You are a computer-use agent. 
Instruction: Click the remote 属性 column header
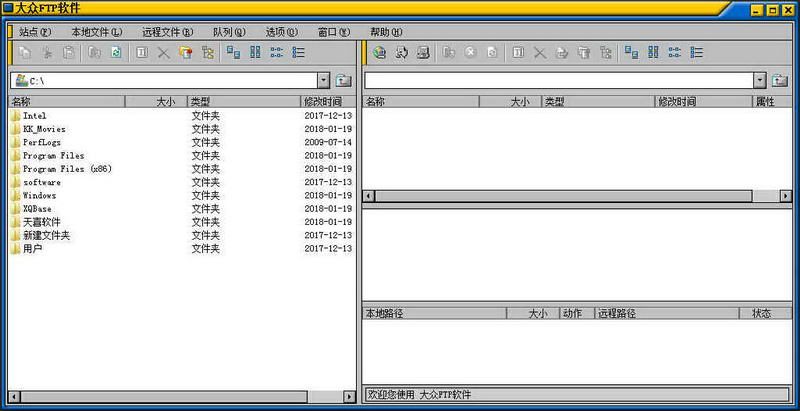[x=772, y=101]
